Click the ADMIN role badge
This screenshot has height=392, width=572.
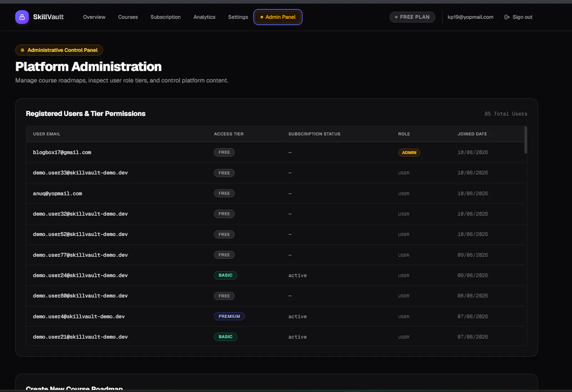click(x=409, y=153)
